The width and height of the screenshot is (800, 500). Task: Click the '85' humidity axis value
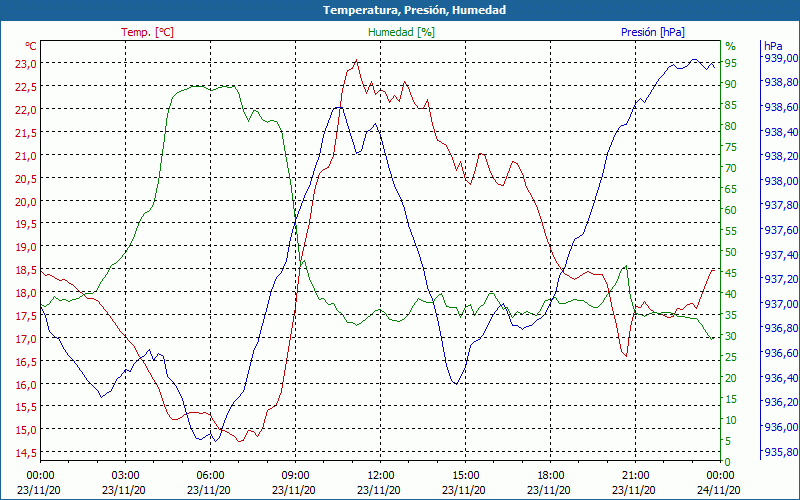(731, 105)
